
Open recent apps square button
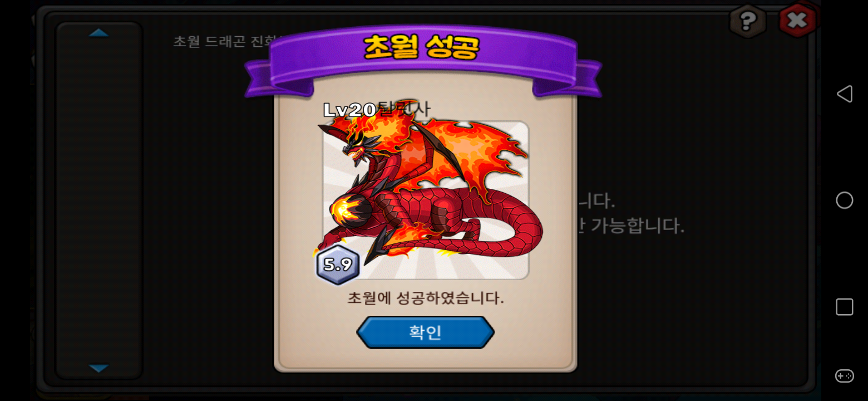point(845,307)
